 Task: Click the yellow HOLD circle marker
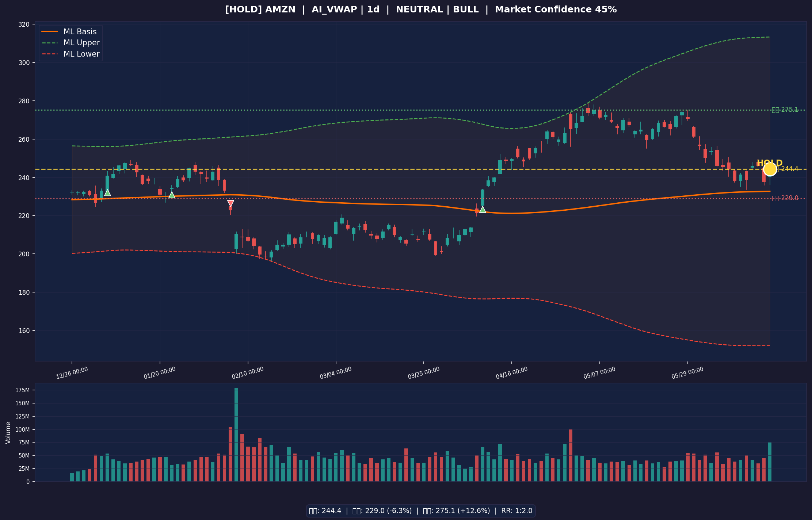point(770,169)
